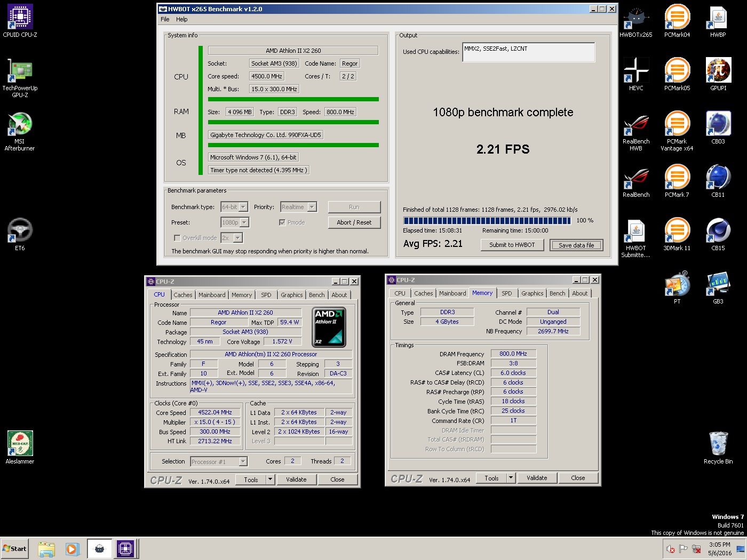
Task: Open the Help menu in HWBOT x265
Action: coord(182,19)
